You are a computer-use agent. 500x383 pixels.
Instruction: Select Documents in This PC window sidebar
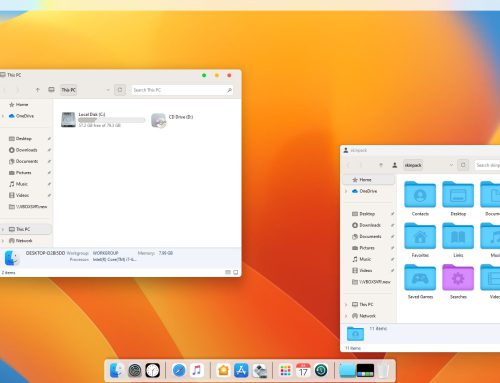[23, 161]
